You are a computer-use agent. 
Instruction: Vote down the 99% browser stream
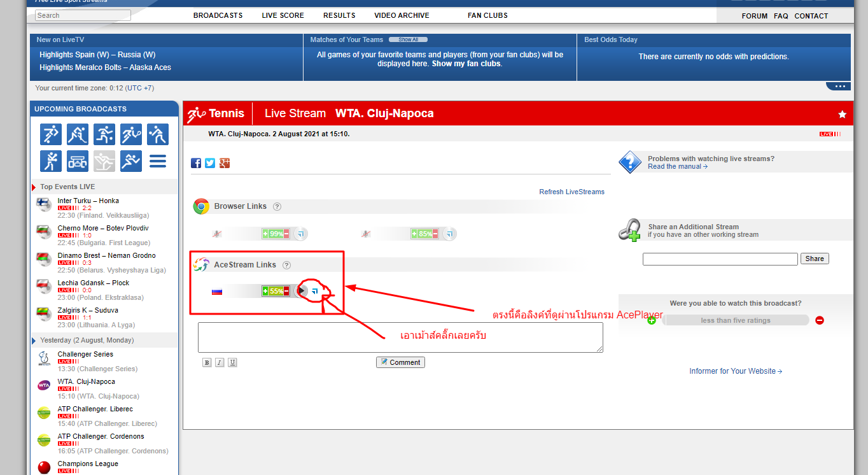pos(286,234)
